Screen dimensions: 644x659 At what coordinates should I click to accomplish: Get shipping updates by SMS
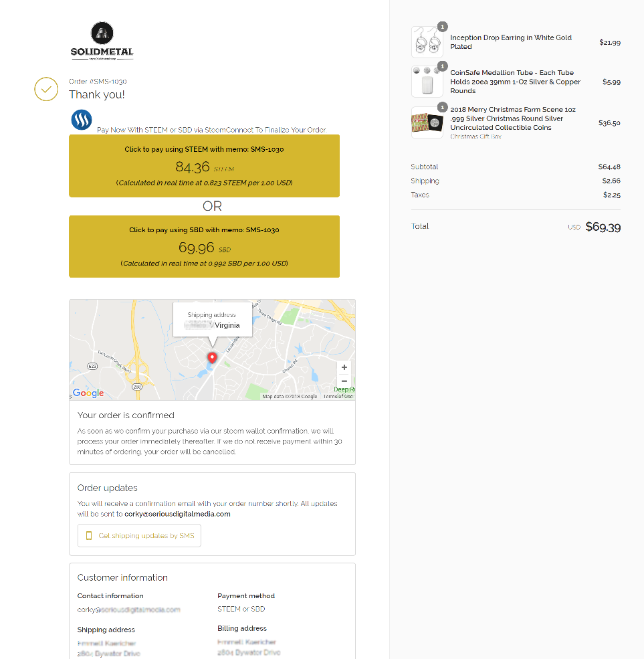tap(139, 535)
